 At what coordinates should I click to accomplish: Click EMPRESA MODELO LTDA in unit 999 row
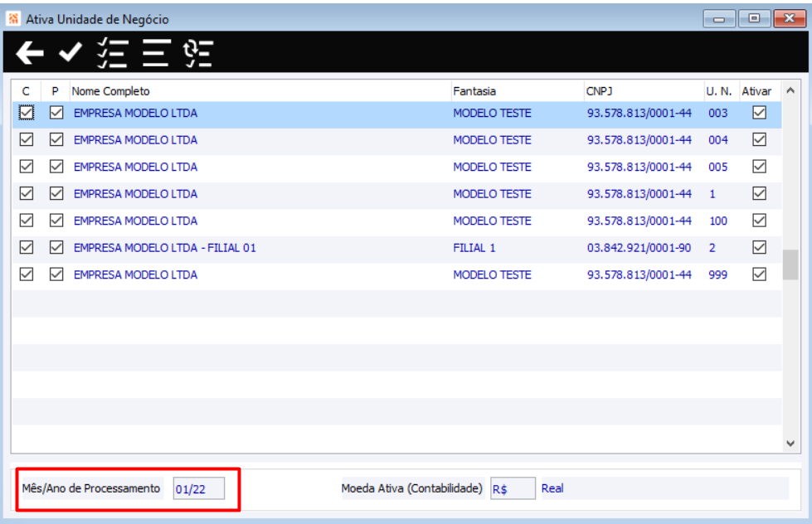tap(135, 275)
